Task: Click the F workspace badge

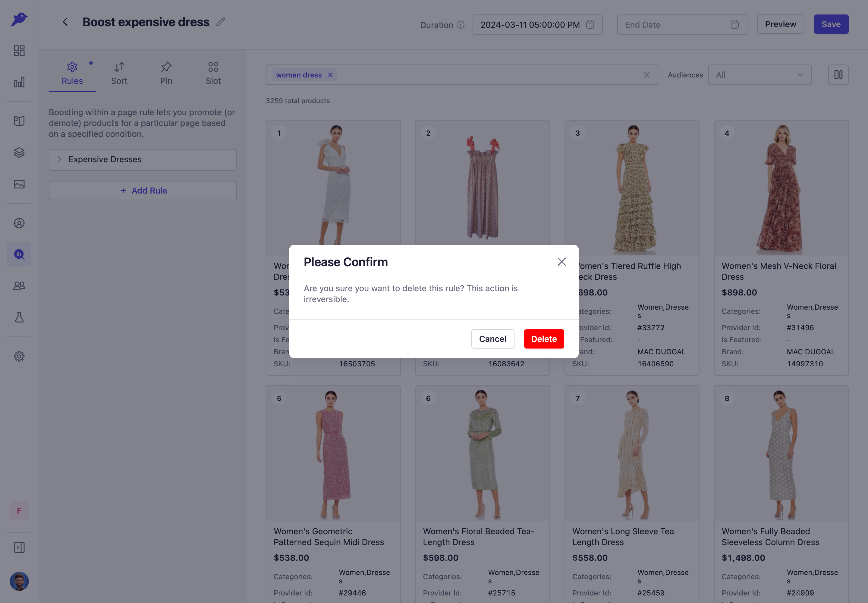Action: 19,511
